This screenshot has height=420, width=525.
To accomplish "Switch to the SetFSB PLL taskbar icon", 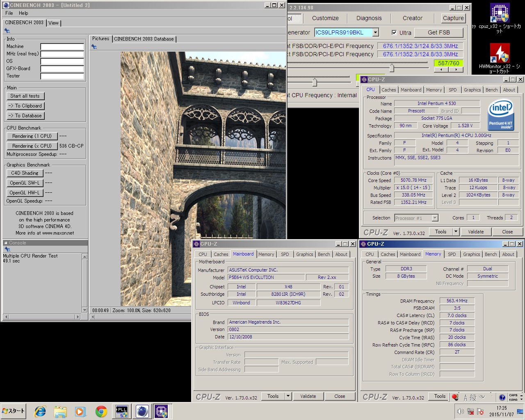I will [x=122, y=411].
